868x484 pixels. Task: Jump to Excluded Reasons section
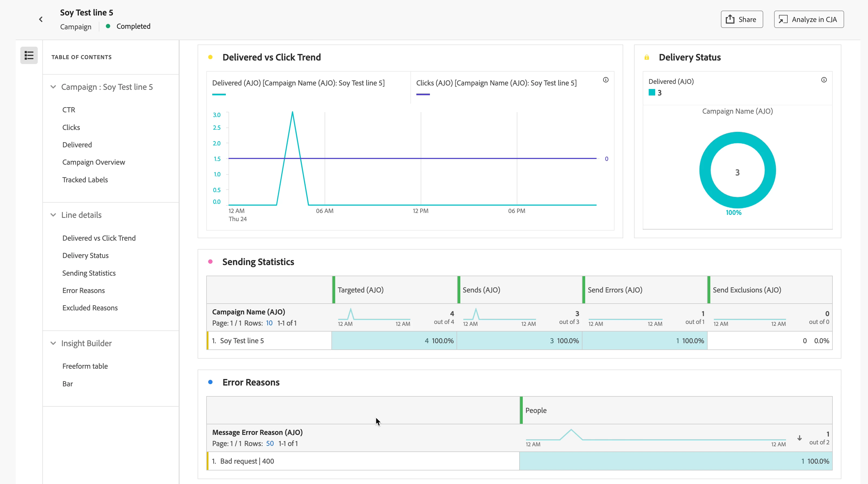point(90,308)
